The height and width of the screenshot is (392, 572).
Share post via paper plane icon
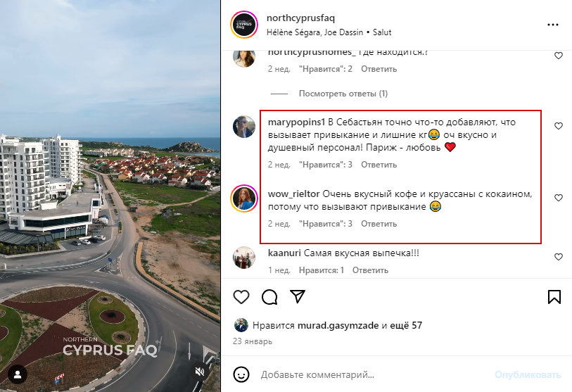pyautogui.click(x=298, y=296)
